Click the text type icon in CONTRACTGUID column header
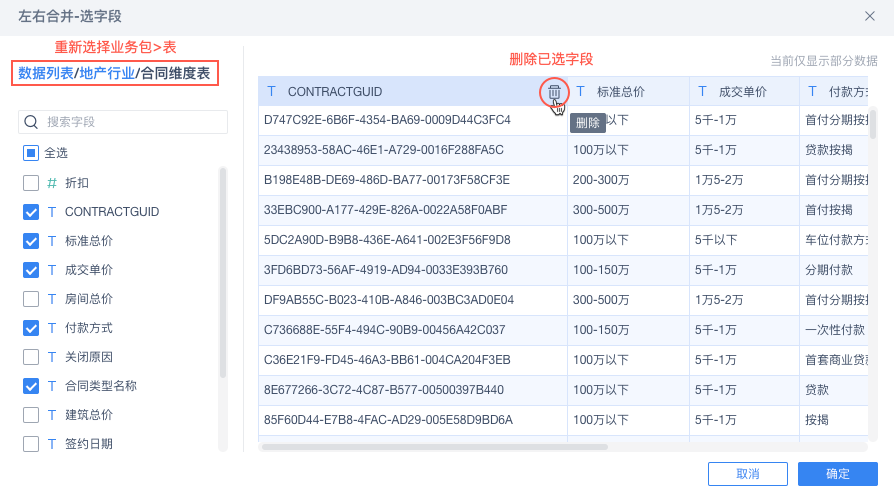This screenshot has height=496, width=894. 271,92
